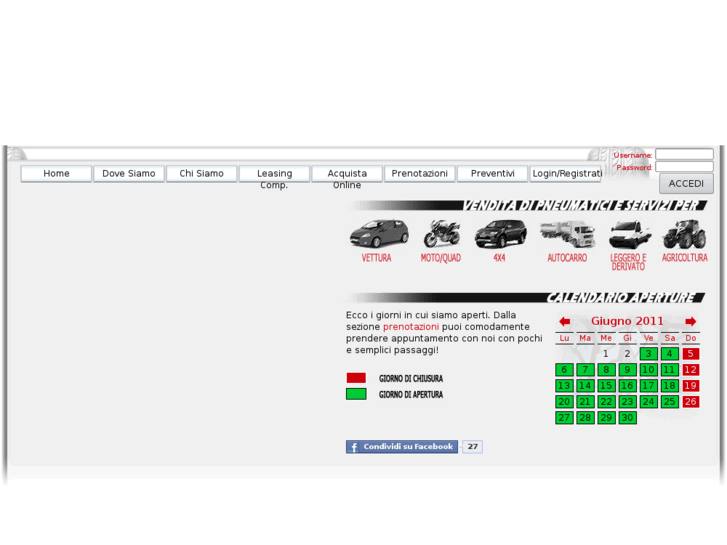Select Leasing Comp. in the navigation bar
This screenshot has height=545, width=727.
pyautogui.click(x=274, y=174)
